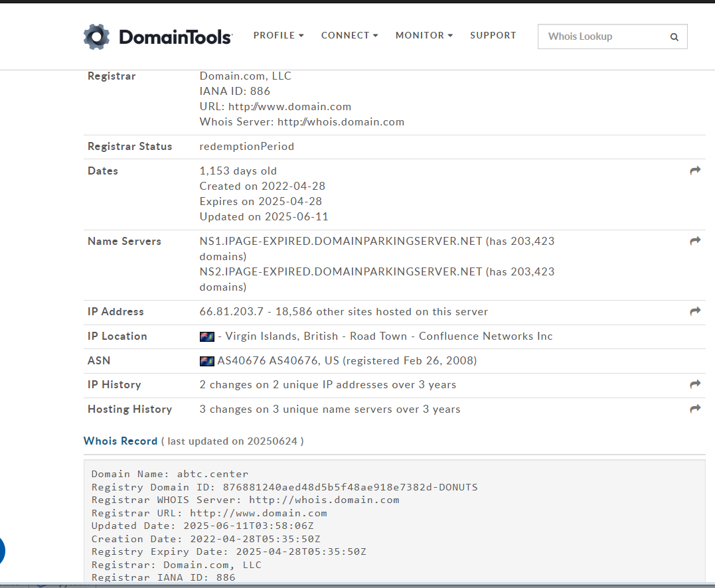This screenshot has height=588, width=715.
Task: Click the flag icon in IP Location row
Action: point(207,336)
